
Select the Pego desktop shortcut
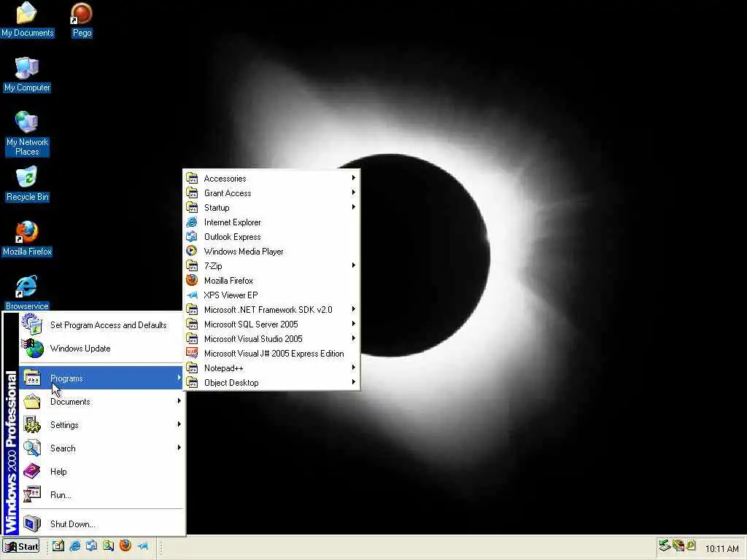point(82,20)
